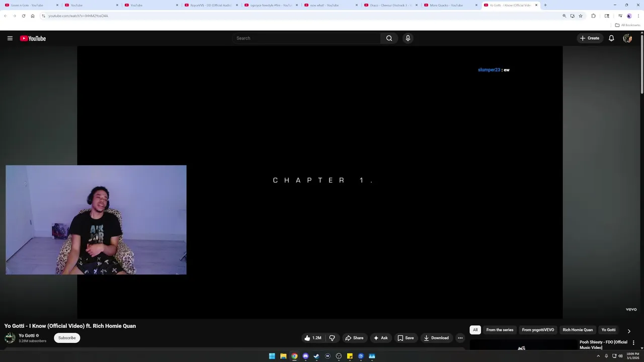Open the Windows Start menu
Image resolution: width=644 pixels, height=362 pixels.
pyautogui.click(x=272, y=356)
